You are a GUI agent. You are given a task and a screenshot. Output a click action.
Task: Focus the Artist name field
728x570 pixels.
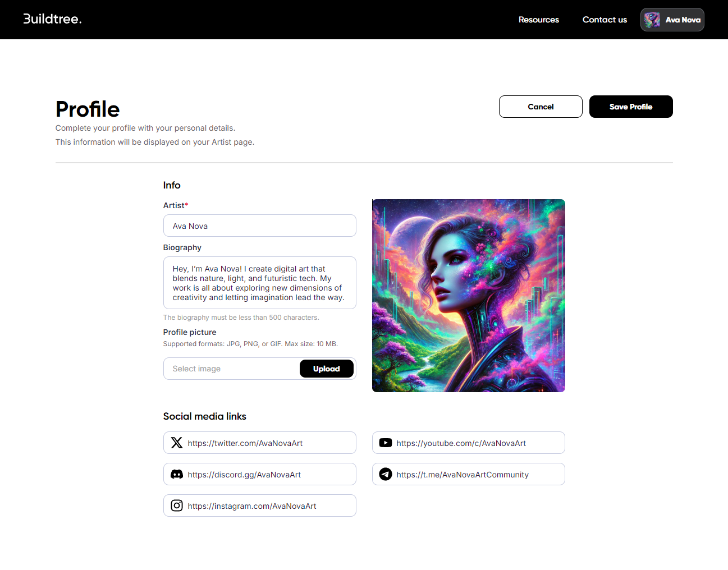(x=259, y=226)
